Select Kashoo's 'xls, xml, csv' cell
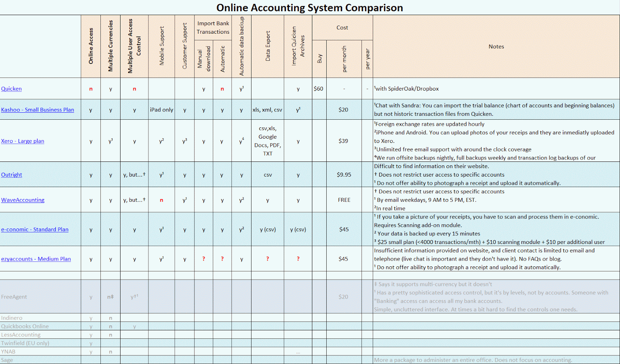Image resolution: width=620 pixels, height=364 pixels. point(268,110)
